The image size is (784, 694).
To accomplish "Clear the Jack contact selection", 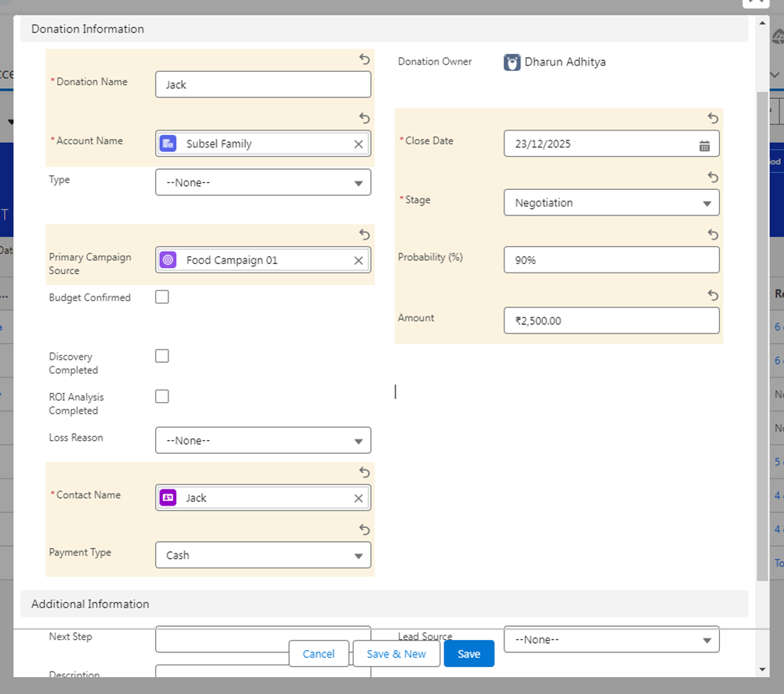I will pos(358,498).
